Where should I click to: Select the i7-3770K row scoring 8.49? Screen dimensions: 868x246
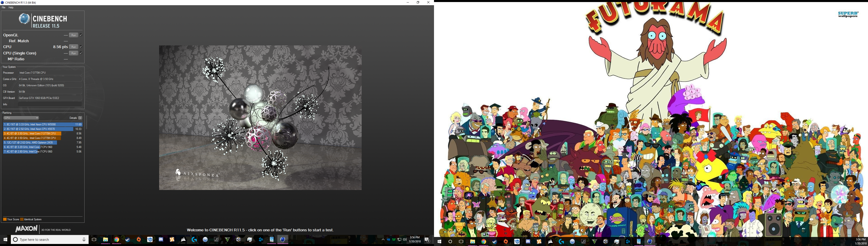pos(43,138)
